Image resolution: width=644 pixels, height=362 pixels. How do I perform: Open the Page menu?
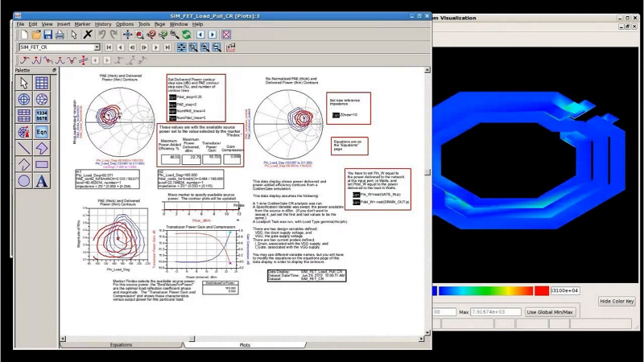pos(159,24)
